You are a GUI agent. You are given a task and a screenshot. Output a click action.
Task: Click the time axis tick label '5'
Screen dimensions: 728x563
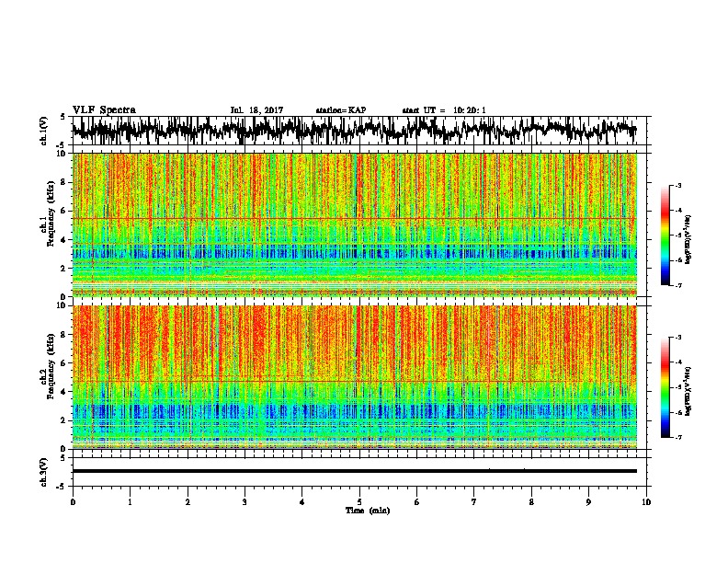[x=359, y=501]
